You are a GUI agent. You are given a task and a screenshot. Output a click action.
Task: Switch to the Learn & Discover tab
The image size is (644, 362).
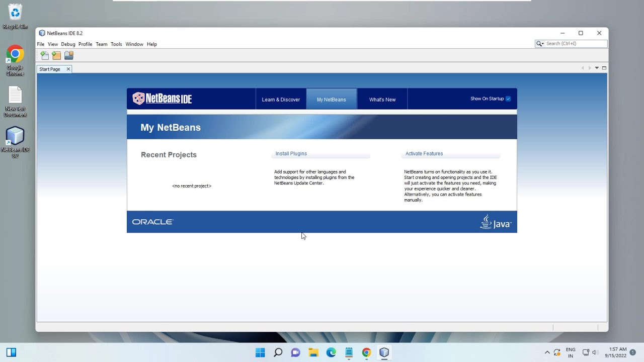(281, 100)
